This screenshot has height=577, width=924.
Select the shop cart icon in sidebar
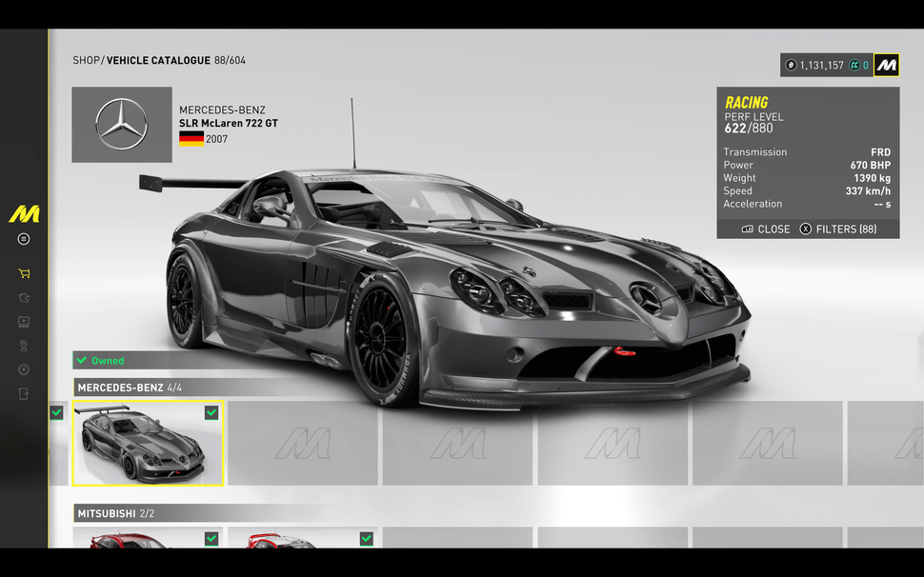pos(24,273)
